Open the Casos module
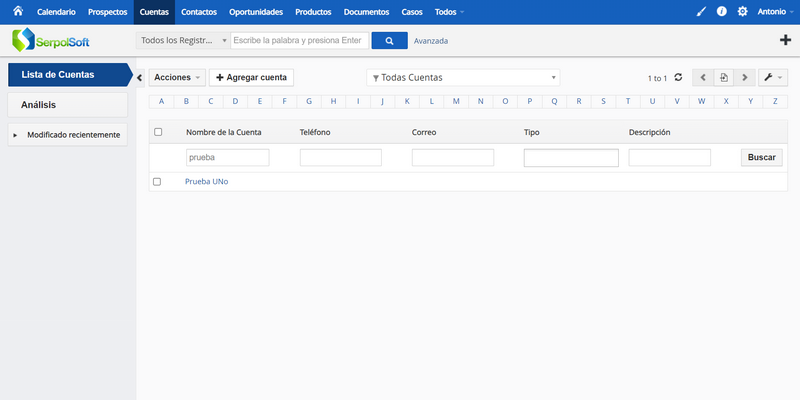 pos(412,12)
